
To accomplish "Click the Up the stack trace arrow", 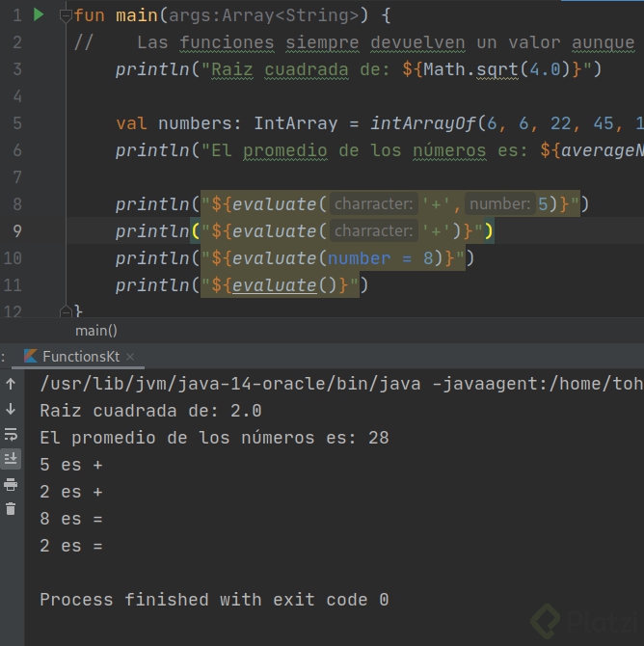I will point(11,384).
